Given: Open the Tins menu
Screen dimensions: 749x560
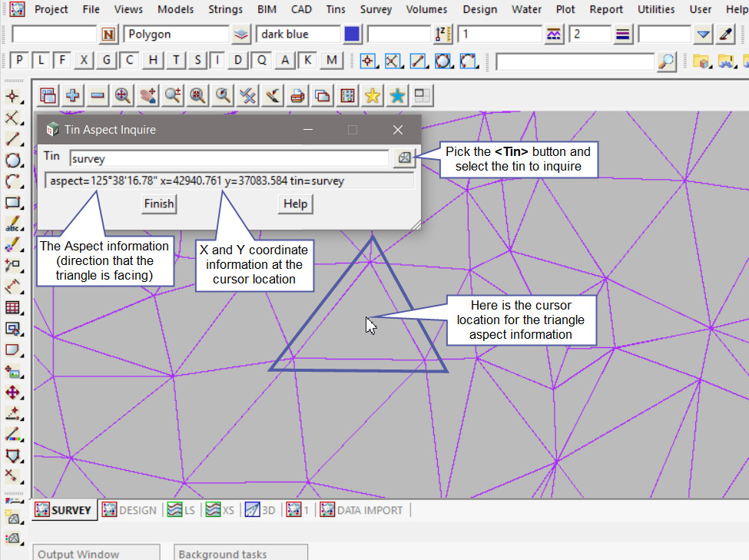Looking at the screenshot, I should click(335, 9).
